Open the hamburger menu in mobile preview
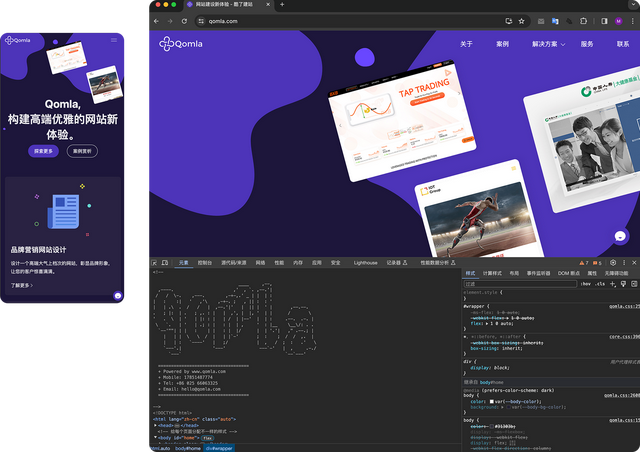Image resolution: width=640 pixels, height=452 pixels. (114, 40)
